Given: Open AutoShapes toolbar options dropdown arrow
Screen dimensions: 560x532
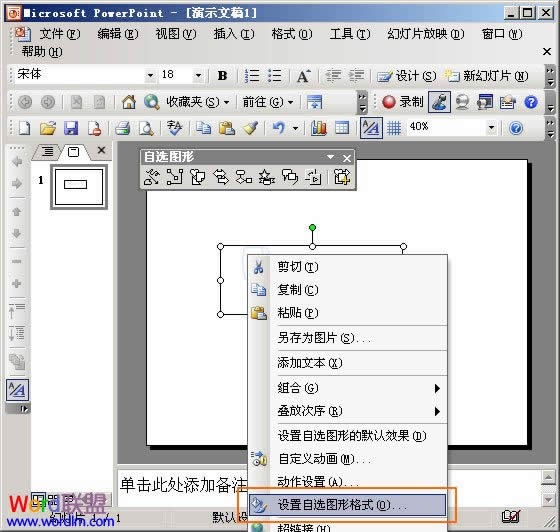Looking at the screenshot, I should tap(330, 157).
